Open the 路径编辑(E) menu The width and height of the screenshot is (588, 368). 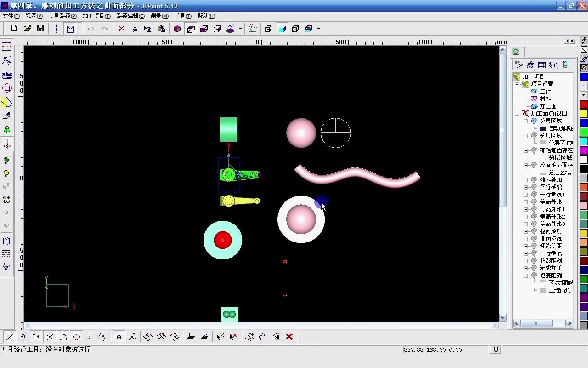point(130,16)
